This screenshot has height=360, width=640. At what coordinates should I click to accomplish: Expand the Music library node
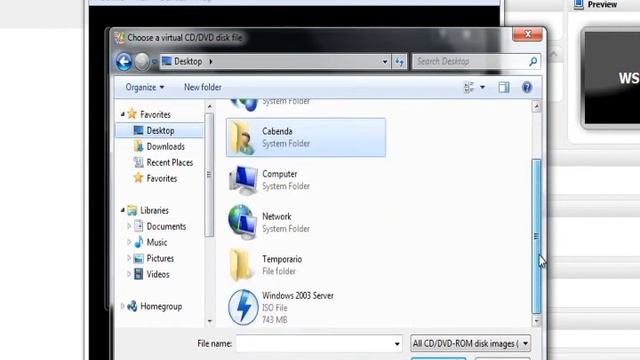coord(129,242)
